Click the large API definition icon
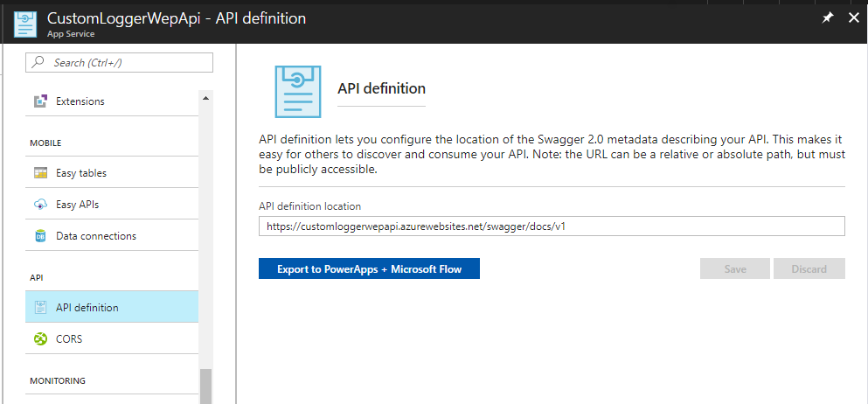Image resolution: width=868 pixels, height=404 pixels. 298,91
